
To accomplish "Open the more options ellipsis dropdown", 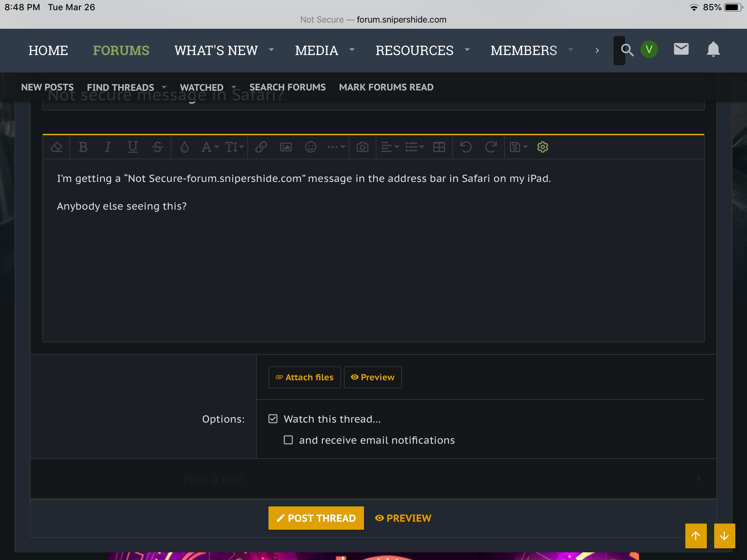I will coord(336,147).
